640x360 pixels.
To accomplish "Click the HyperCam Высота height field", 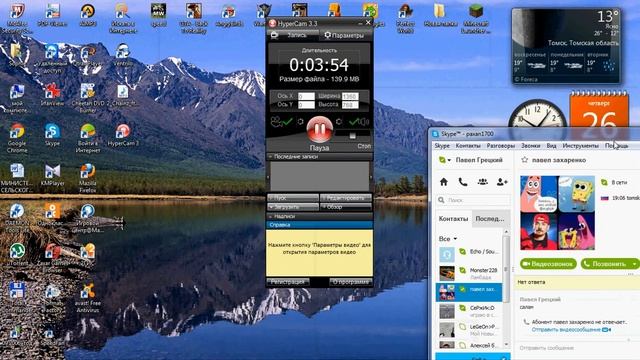I will (x=350, y=105).
